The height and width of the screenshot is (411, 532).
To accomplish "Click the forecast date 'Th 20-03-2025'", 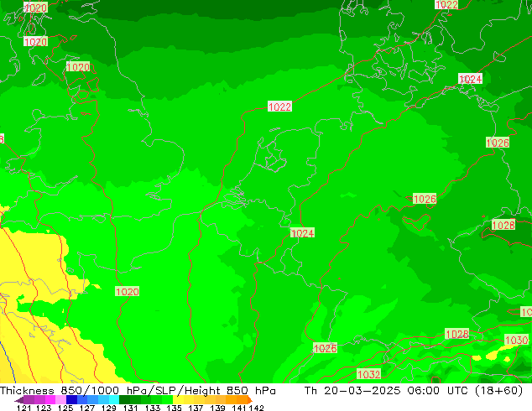I will pyautogui.click(x=352, y=391).
